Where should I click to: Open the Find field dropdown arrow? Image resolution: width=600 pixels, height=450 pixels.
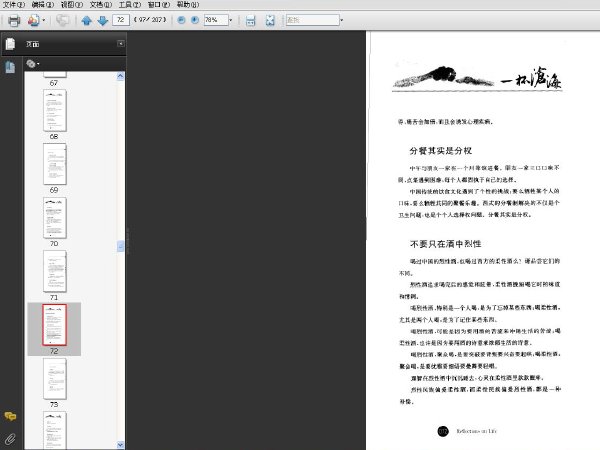342,20
